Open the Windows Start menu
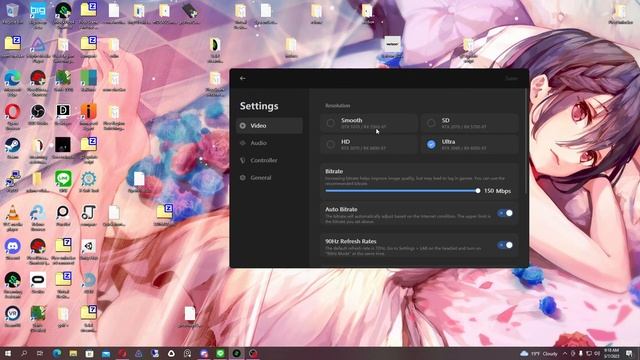The image size is (640, 360). pyautogui.click(x=8, y=353)
